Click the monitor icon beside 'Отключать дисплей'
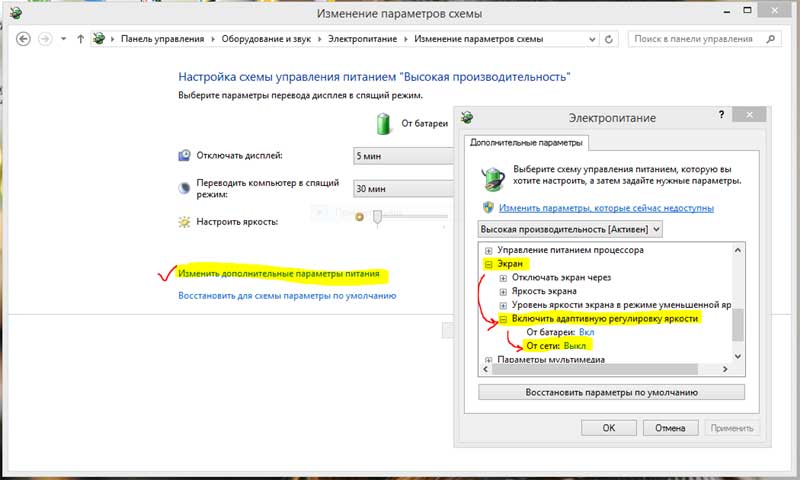This screenshot has height=480, width=800. coord(184,156)
